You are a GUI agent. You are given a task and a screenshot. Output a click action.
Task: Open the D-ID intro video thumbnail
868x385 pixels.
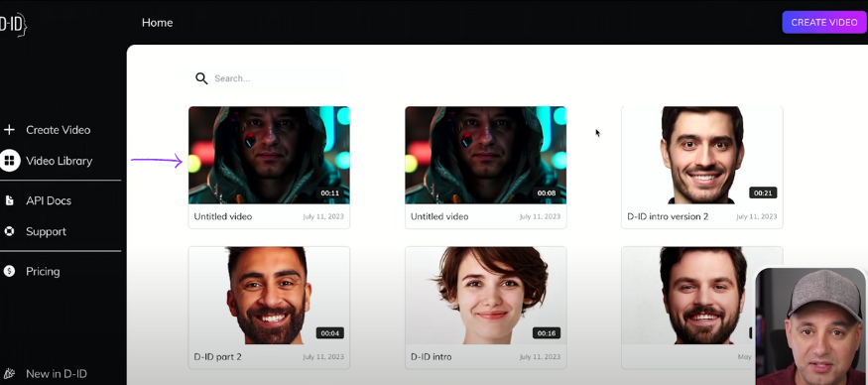pyautogui.click(x=485, y=296)
